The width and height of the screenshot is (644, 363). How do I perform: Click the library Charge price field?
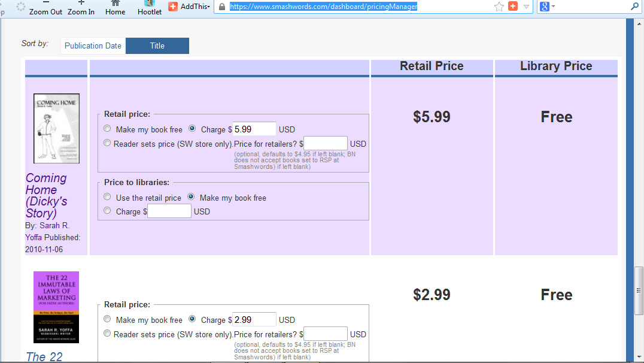coord(169,211)
